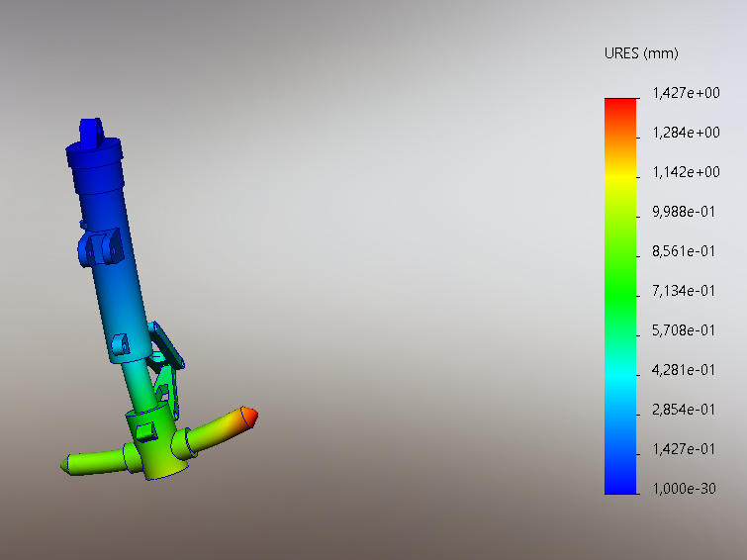This screenshot has width=747, height=560.
Task: Select the 1,427e+00 maximum legend value
Action: pyautogui.click(x=686, y=93)
